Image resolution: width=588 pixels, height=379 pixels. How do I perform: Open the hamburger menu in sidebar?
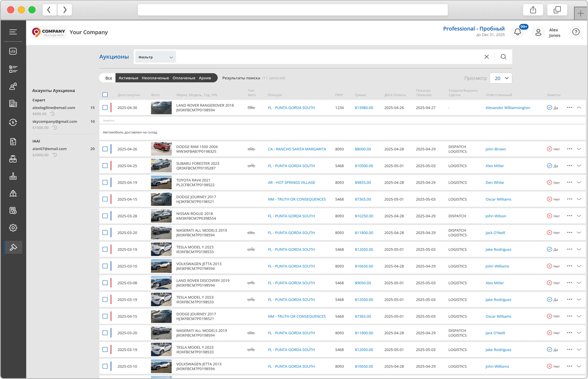tap(13, 32)
